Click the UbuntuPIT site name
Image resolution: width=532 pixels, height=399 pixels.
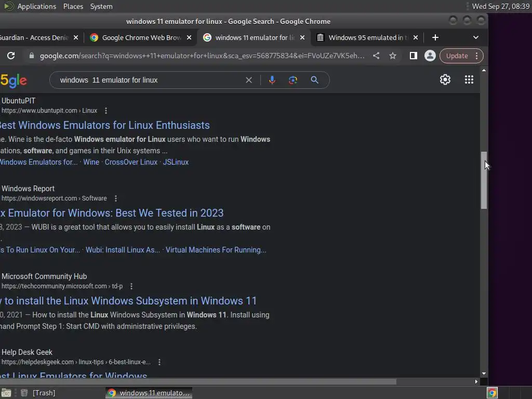(18, 101)
